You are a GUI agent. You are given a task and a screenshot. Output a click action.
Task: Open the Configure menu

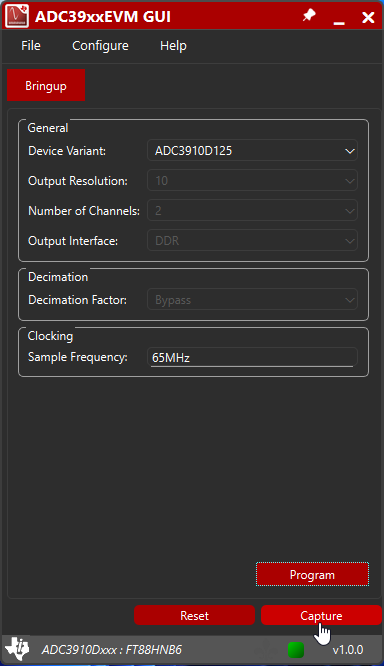[100, 45]
